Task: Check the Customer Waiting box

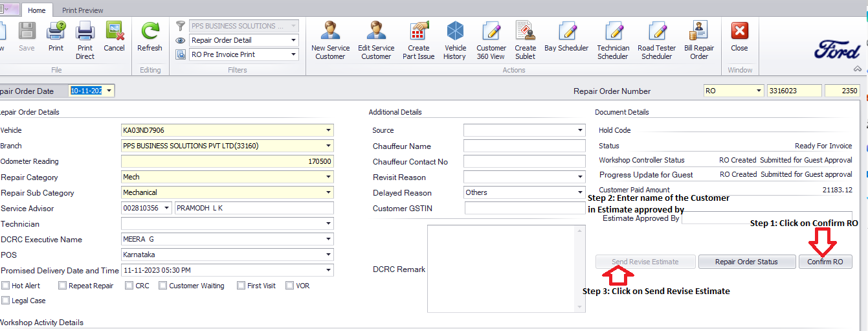Action: click(x=163, y=286)
